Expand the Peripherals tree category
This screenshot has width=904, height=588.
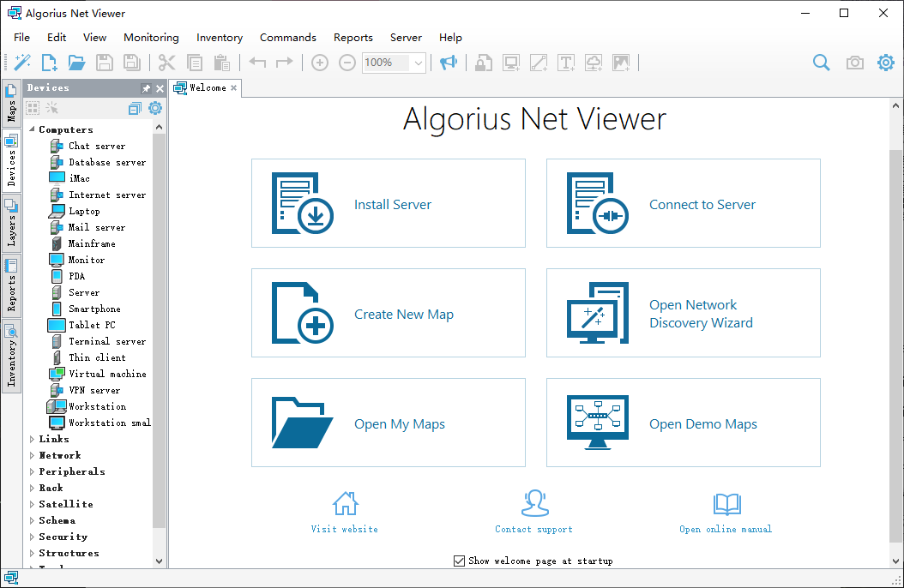pos(32,471)
